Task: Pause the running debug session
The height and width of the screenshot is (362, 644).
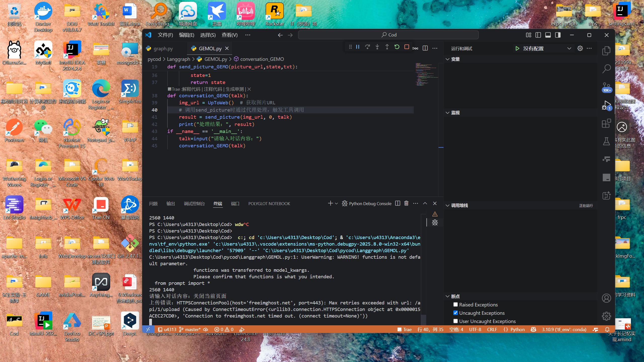Action: tap(357, 47)
